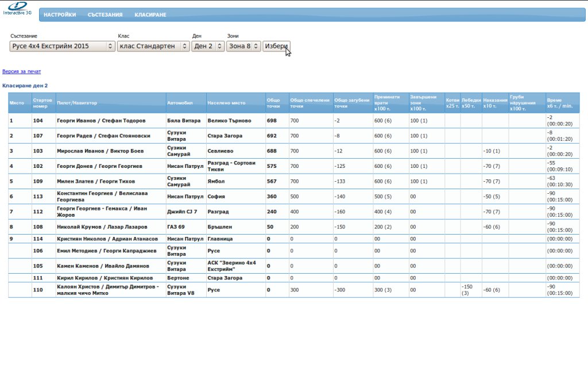The width and height of the screenshot is (588, 368).
Task: Click total points 575 cell
Action: pyautogui.click(x=272, y=166)
